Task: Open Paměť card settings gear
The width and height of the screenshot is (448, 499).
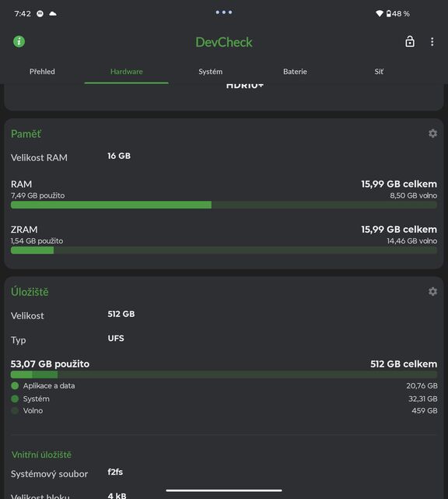Action: click(x=432, y=133)
